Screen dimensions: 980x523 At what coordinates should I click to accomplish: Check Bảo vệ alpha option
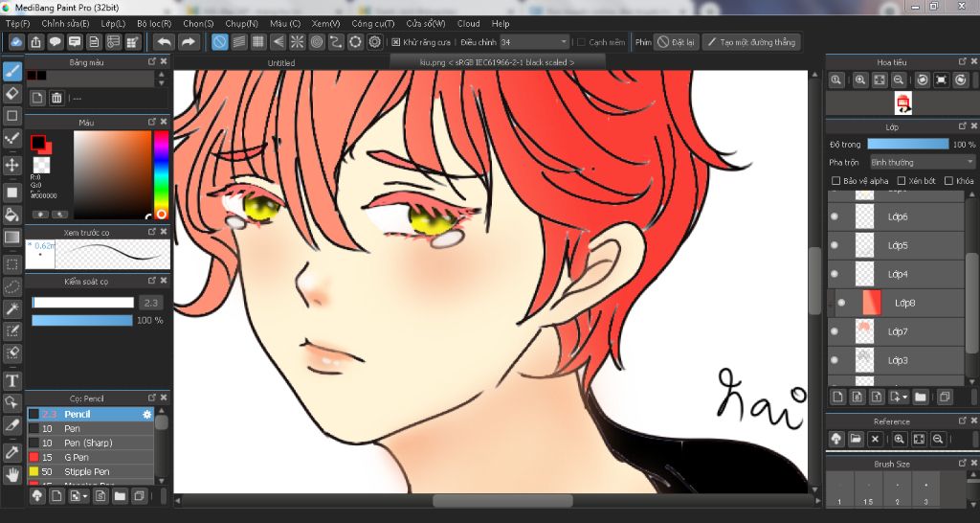[835, 181]
